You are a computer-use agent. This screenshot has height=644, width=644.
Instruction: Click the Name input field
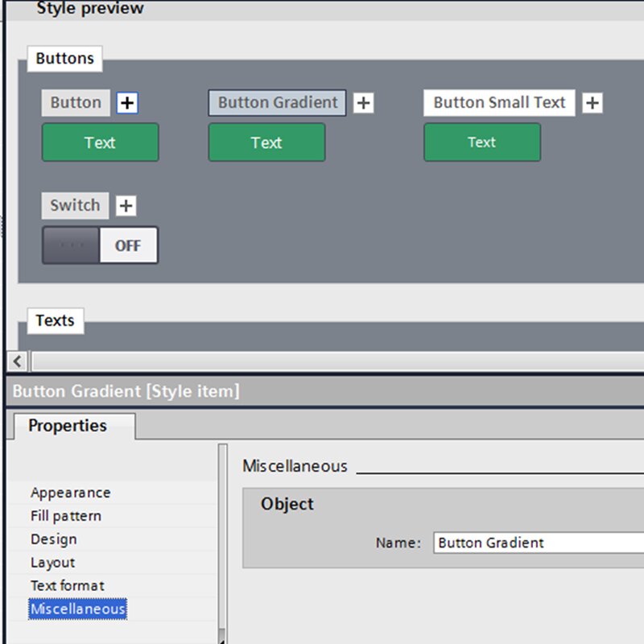539,543
